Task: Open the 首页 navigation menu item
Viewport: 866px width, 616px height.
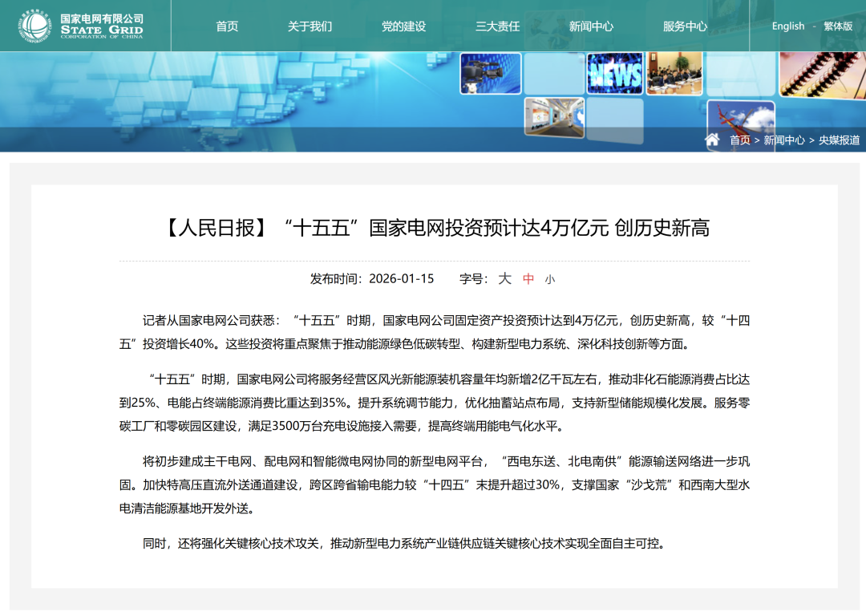Action: [x=227, y=26]
